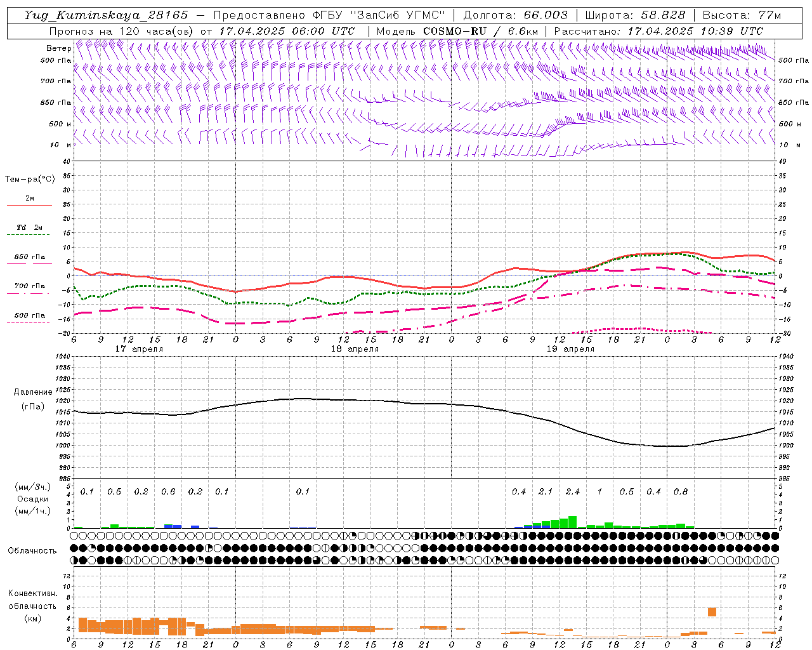
Task: Click the station name Yug_Kuminskaya_28165
Action: point(107,15)
